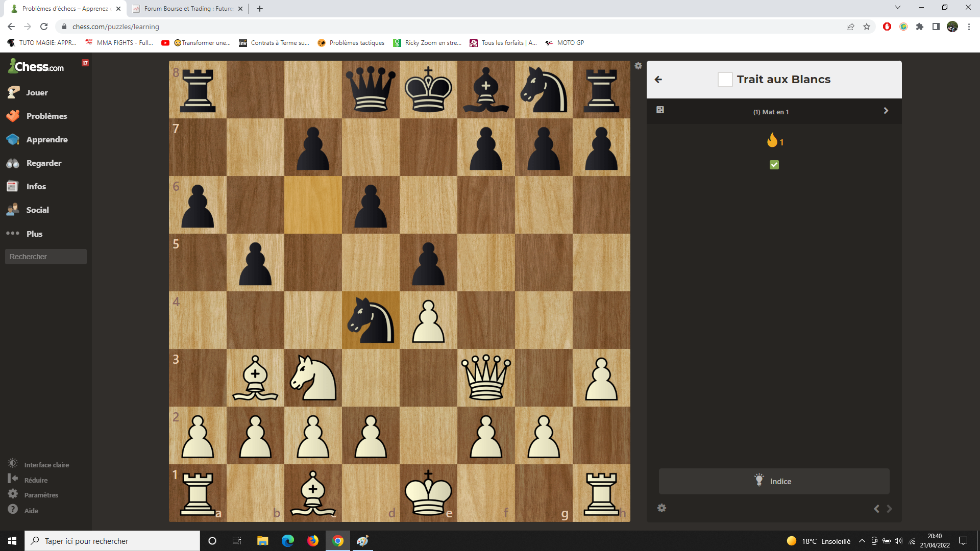
Task: Advance with the next move arrow
Action: pos(889,509)
